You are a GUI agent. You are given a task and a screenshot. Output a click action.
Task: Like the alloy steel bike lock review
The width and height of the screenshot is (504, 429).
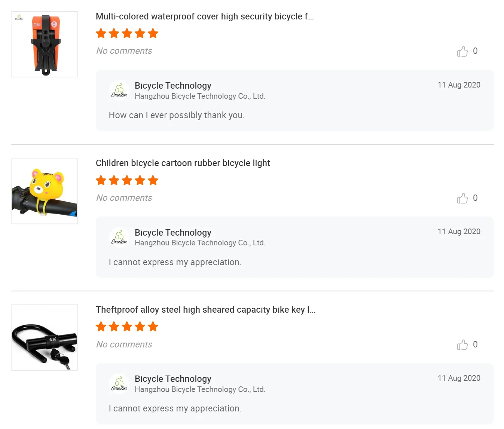[x=462, y=345]
